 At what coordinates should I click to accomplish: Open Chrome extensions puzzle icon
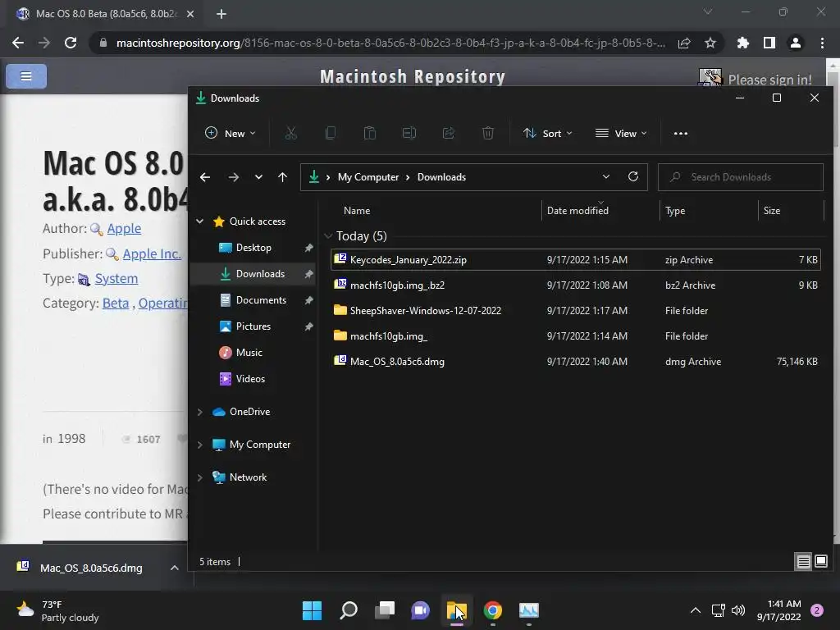point(743,43)
